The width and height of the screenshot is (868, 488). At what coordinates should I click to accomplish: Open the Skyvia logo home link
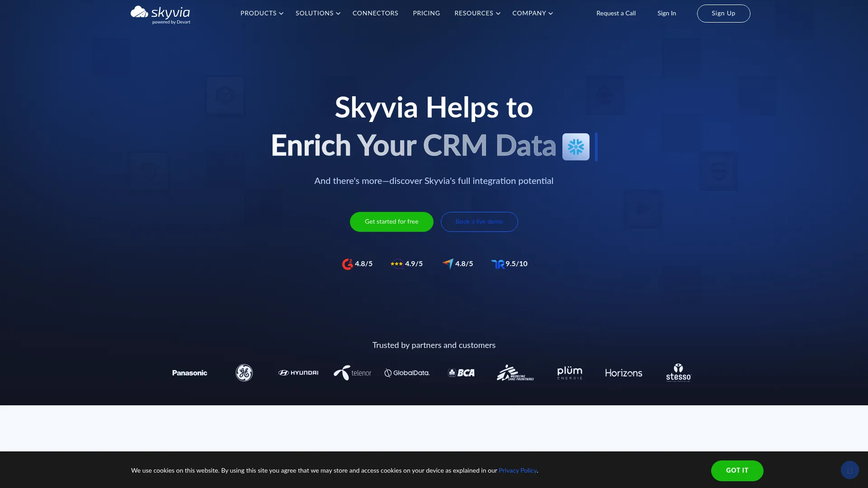tap(160, 14)
